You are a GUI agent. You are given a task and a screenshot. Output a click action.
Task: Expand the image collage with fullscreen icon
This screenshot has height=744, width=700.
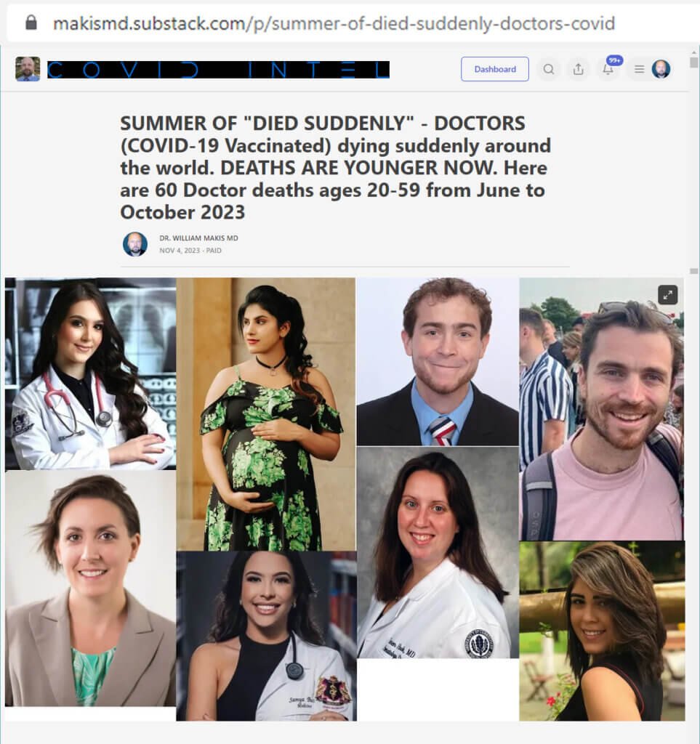(668, 295)
